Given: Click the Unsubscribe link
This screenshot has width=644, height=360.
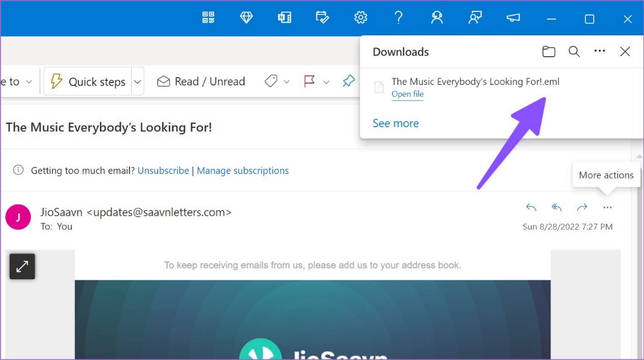Looking at the screenshot, I should [163, 170].
